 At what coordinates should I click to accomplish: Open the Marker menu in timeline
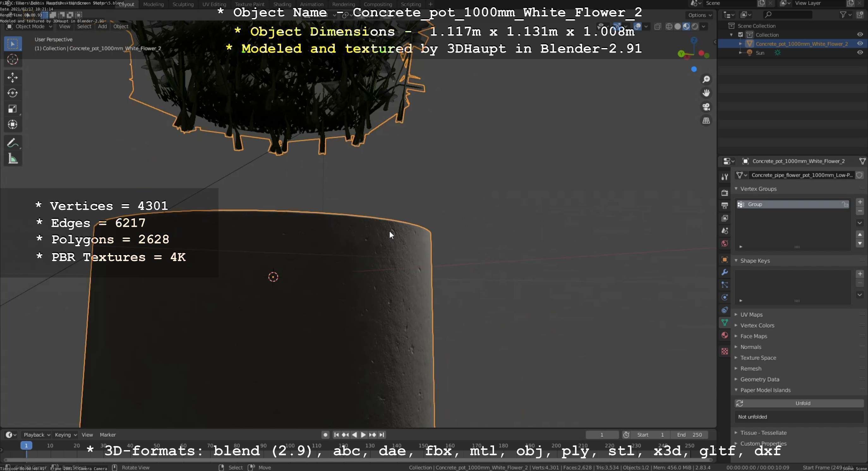coord(107,435)
